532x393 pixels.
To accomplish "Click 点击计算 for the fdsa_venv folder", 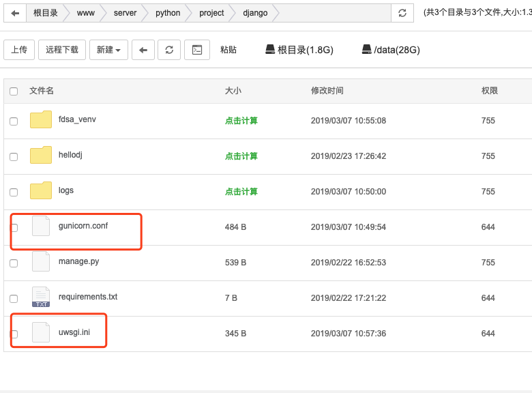I will (241, 121).
